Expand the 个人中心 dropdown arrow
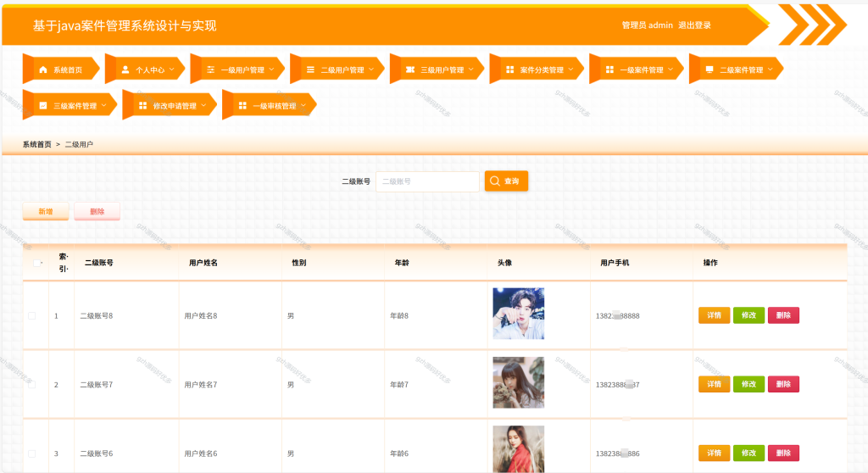This screenshot has height=473, width=868. 171,70
